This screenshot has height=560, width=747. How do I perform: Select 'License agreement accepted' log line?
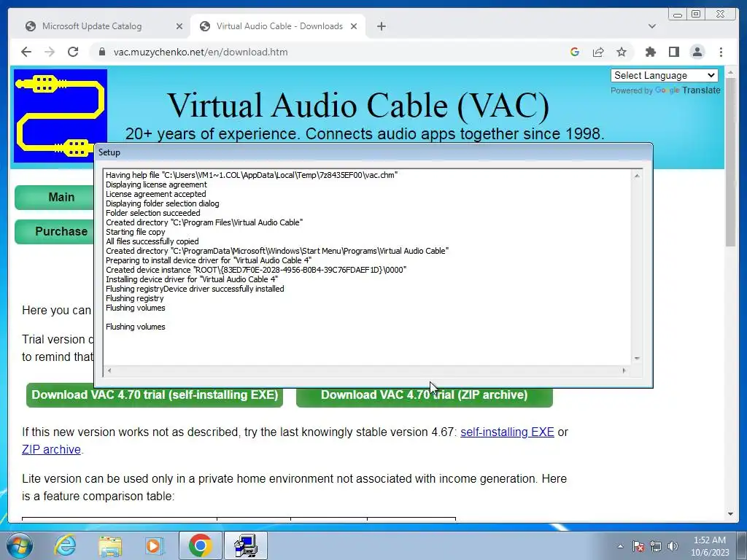156,194
